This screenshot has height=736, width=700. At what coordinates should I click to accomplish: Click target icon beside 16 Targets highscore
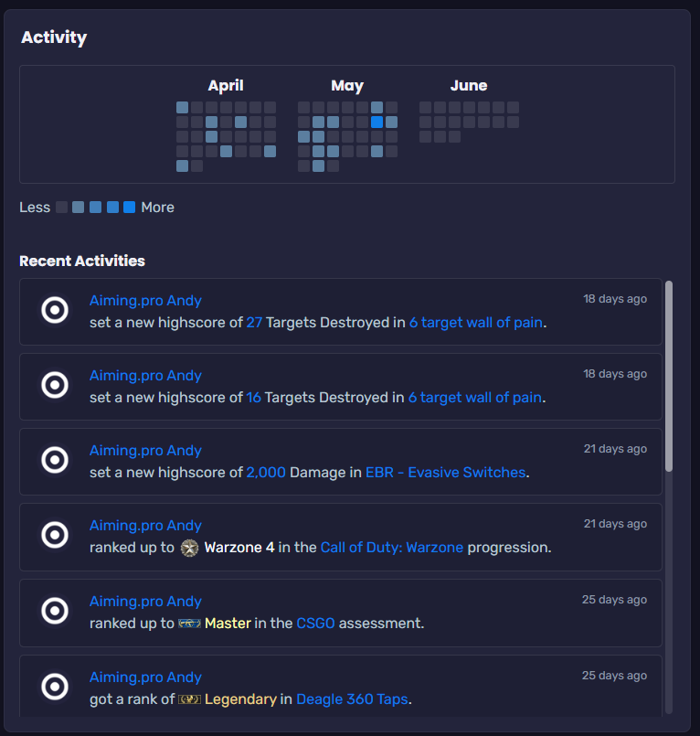pos(55,386)
